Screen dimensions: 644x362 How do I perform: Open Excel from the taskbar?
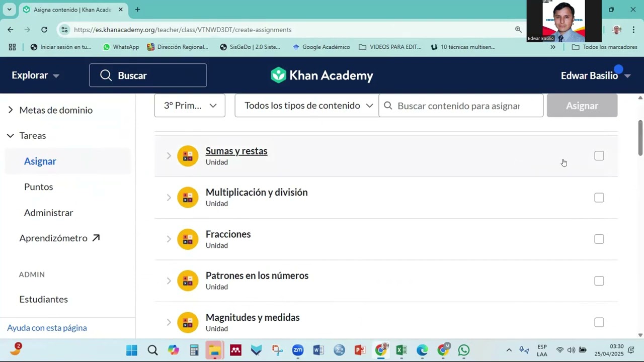401,350
